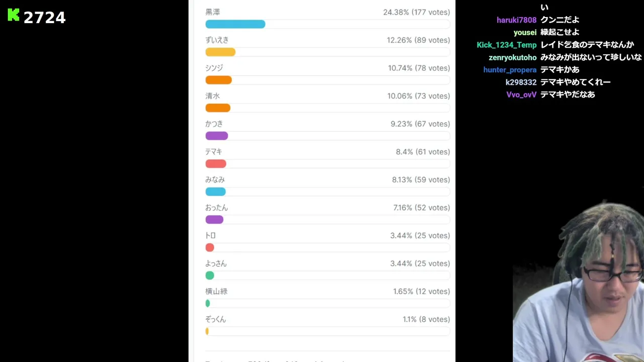Click the Kick_1234_Temp username in chat

click(507, 45)
